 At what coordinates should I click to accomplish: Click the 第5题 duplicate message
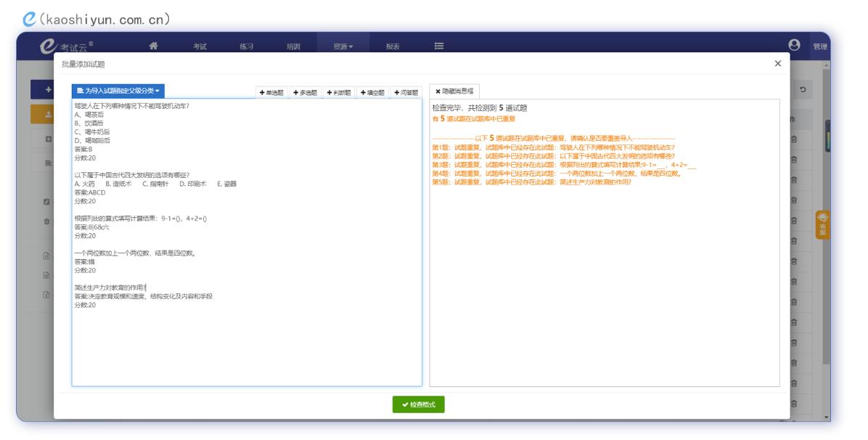[531, 182]
